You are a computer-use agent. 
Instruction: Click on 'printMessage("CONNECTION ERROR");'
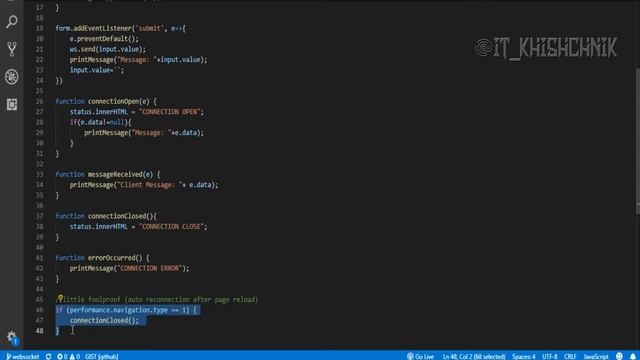[129, 268]
